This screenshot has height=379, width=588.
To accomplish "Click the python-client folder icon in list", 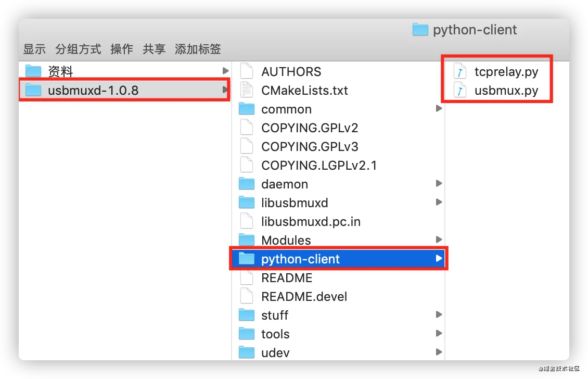I will point(246,259).
